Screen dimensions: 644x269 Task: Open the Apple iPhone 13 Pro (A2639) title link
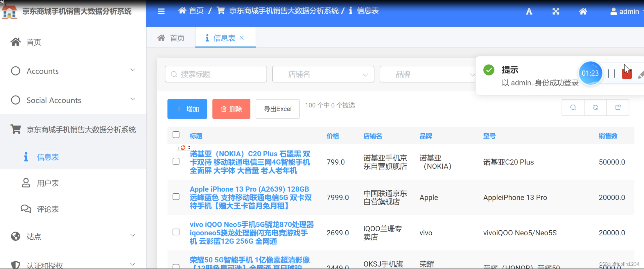[251, 198]
